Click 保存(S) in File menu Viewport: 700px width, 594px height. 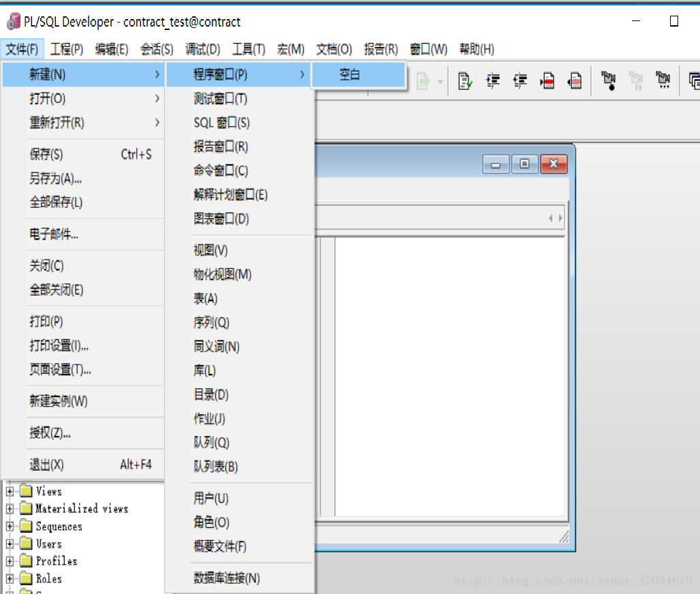coord(84,154)
